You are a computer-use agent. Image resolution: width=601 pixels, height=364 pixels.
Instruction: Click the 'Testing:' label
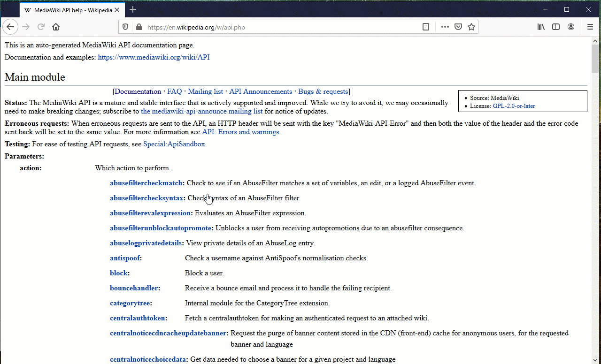[x=17, y=144]
